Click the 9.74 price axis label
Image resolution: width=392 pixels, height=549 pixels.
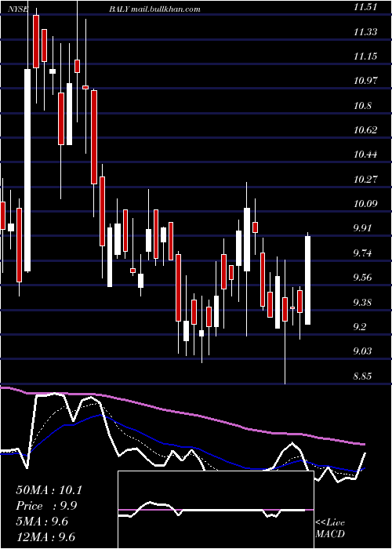(x=364, y=253)
